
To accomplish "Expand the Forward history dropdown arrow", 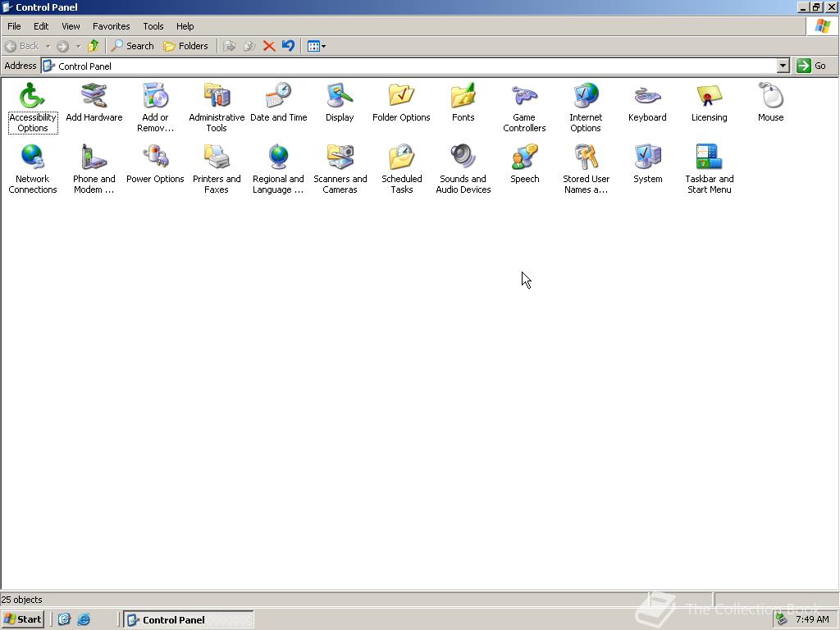I will pos(78,46).
